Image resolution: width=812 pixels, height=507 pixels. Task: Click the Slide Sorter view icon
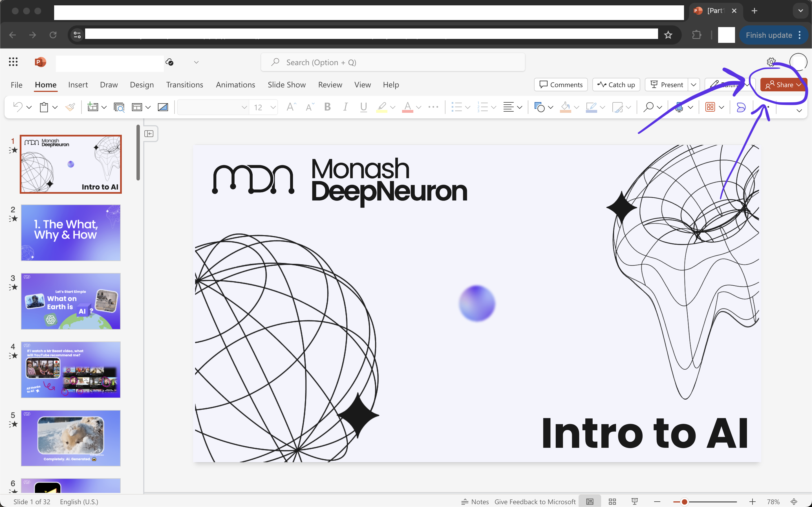point(612,502)
